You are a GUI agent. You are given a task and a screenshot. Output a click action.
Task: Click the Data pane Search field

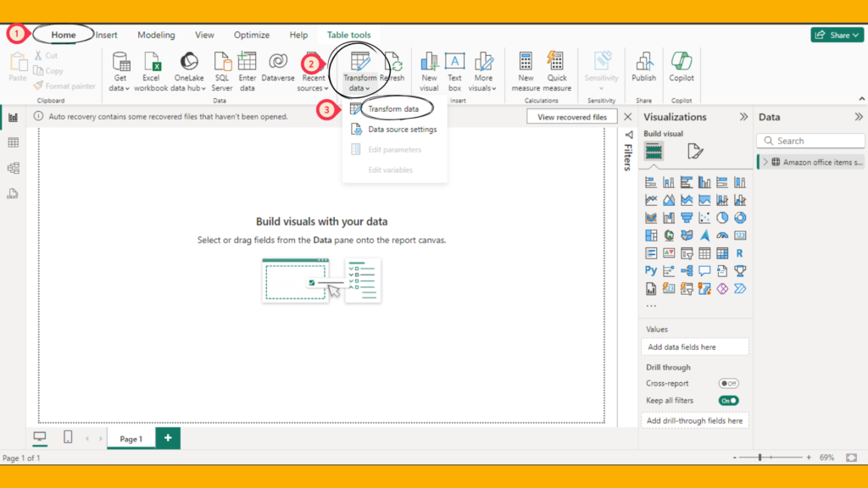810,141
